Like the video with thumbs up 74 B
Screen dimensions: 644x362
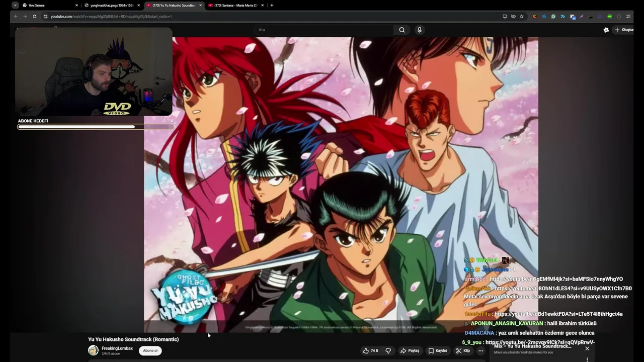point(370,350)
